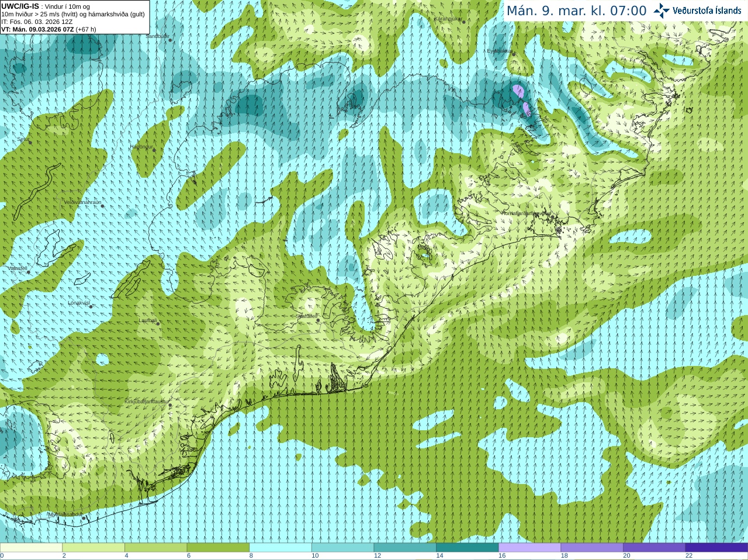Click the 'Mán. 9. mar. kl. 07:00' heading
This screenshot has height=560, width=748.
click(x=576, y=11)
